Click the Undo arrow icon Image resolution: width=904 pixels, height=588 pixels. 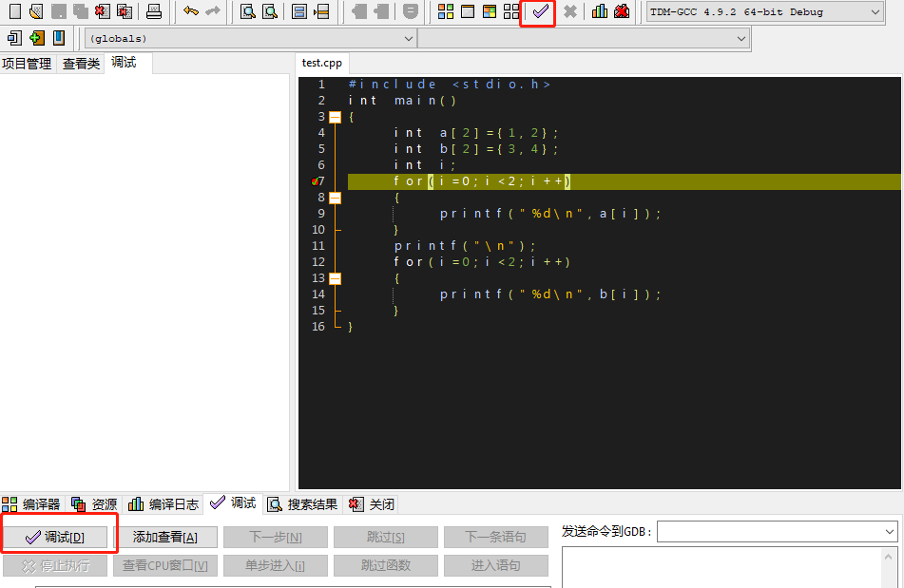(191, 12)
